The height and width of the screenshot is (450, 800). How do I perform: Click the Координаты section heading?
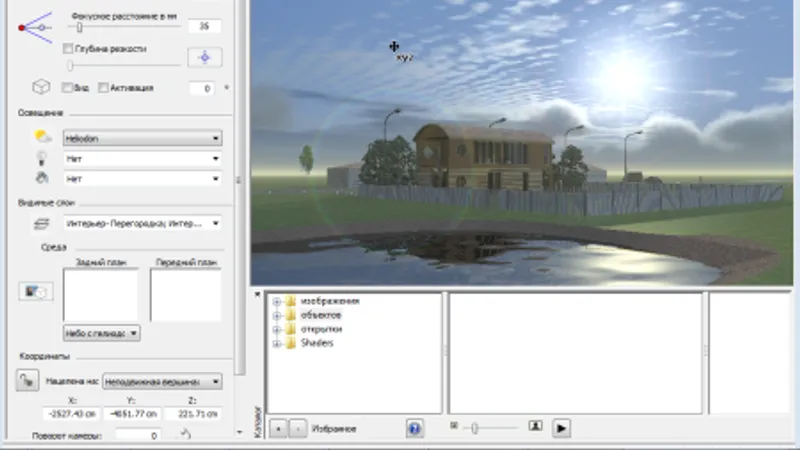[x=44, y=356]
